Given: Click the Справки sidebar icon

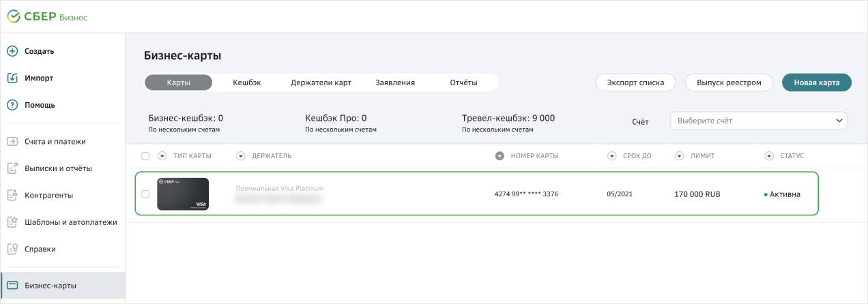Looking at the screenshot, I should (x=12, y=249).
